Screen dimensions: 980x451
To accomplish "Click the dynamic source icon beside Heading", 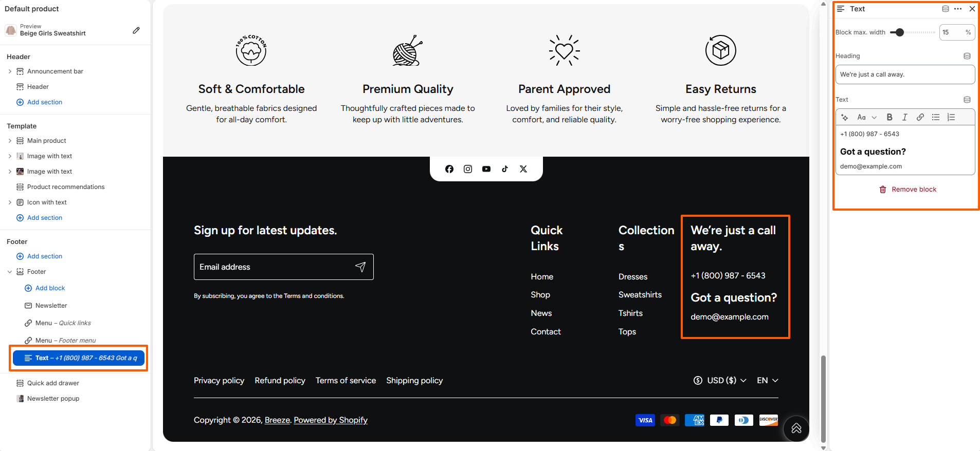I will coord(967,56).
